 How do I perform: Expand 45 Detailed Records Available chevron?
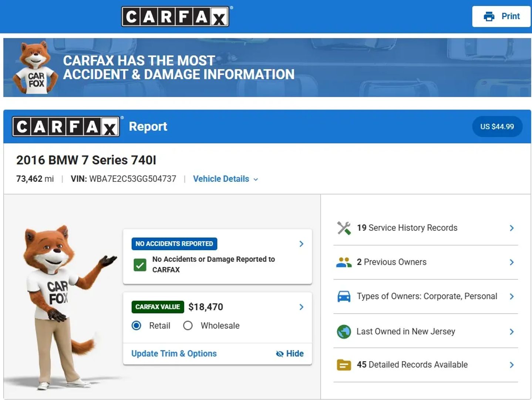click(x=512, y=365)
